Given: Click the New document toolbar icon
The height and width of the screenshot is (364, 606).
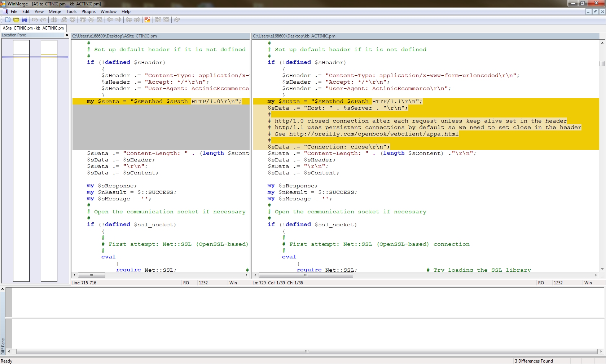Looking at the screenshot, I should pos(8,20).
